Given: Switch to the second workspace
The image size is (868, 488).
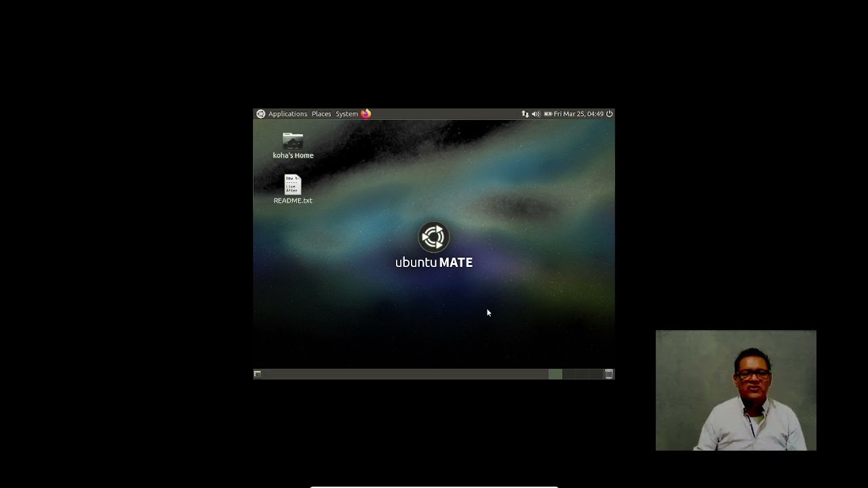Looking at the screenshot, I should pyautogui.click(x=568, y=374).
